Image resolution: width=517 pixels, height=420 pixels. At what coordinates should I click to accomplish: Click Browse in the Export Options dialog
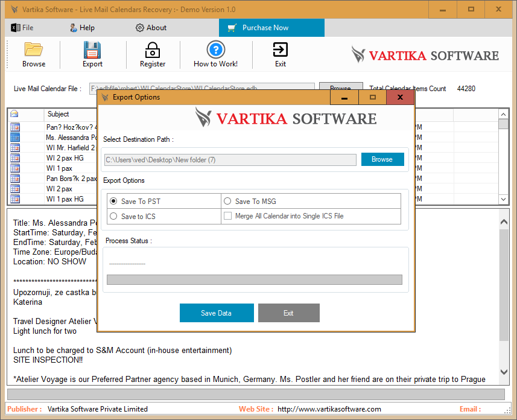[382, 159]
